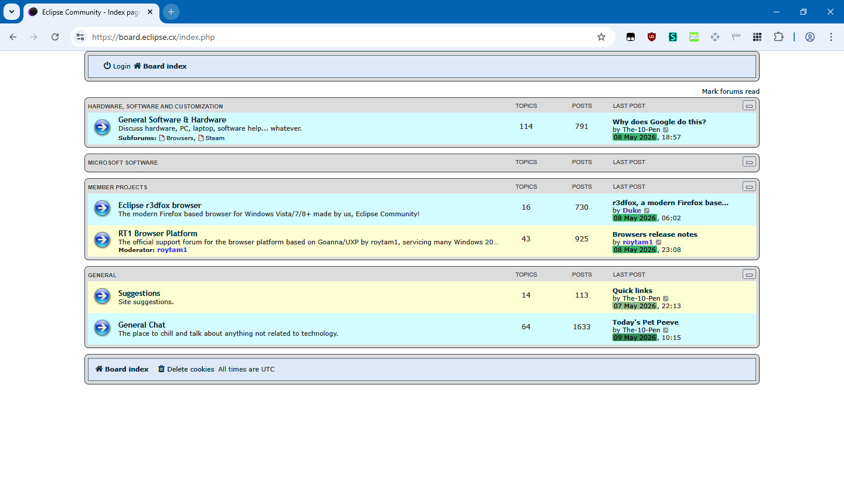Open the uBlock Origin extension icon
Image resolution: width=844 pixels, height=504 pixels.
click(x=652, y=37)
